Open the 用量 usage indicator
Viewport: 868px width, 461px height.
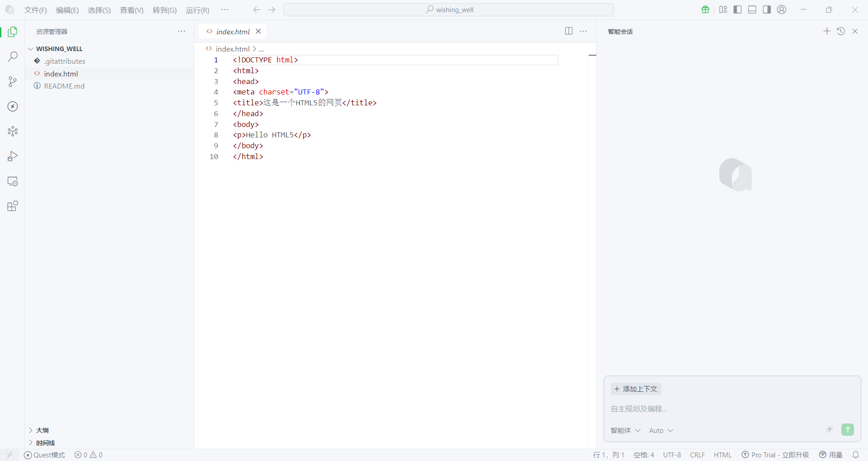coord(831,455)
